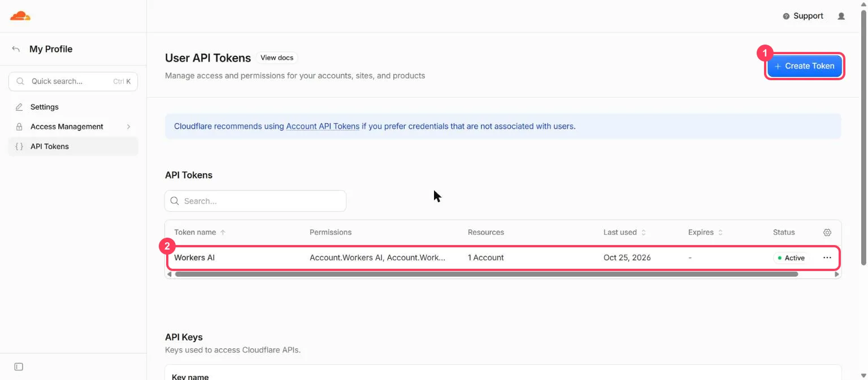The image size is (868, 380).
Task: Click the Cloudflare logo
Action: pos(20,16)
